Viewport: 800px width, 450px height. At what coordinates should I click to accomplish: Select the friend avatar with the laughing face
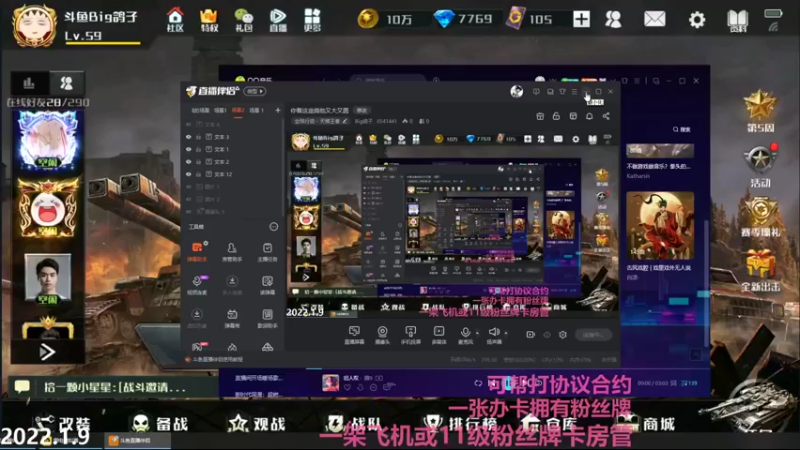click(x=48, y=207)
